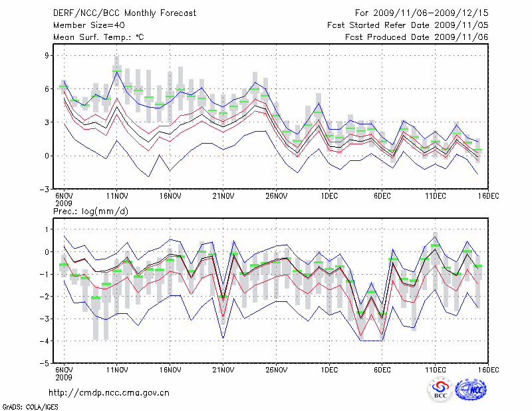Open the cmdp.ncc.cma.gov.cn URL link
This screenshot has height=411, width=532.
pyautogui.click(x=109, y=393)
